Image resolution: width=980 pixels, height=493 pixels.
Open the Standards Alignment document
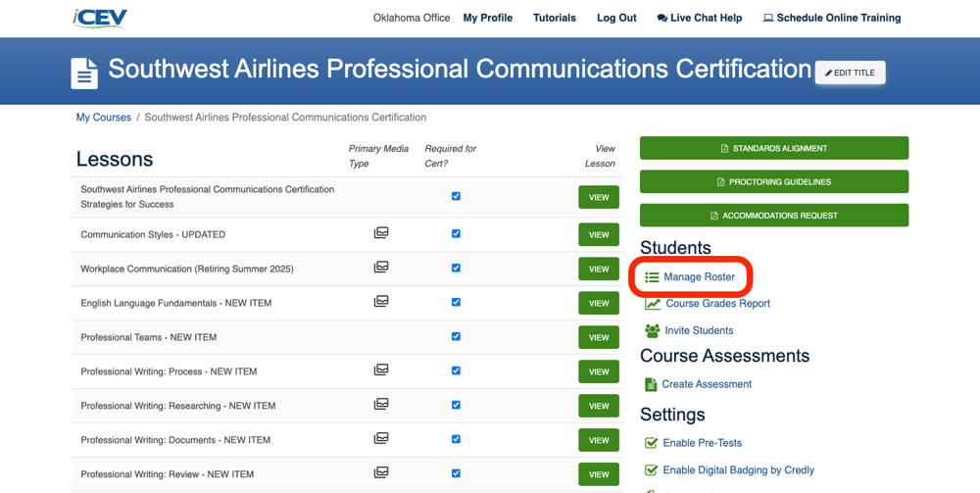(774, 148)
